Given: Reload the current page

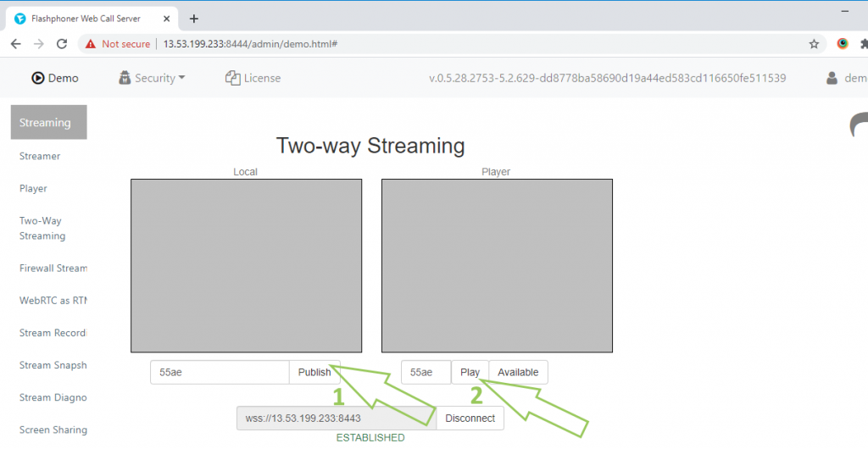Looking at the screenshot, I should pyautogui.click(x=62, y=44).
